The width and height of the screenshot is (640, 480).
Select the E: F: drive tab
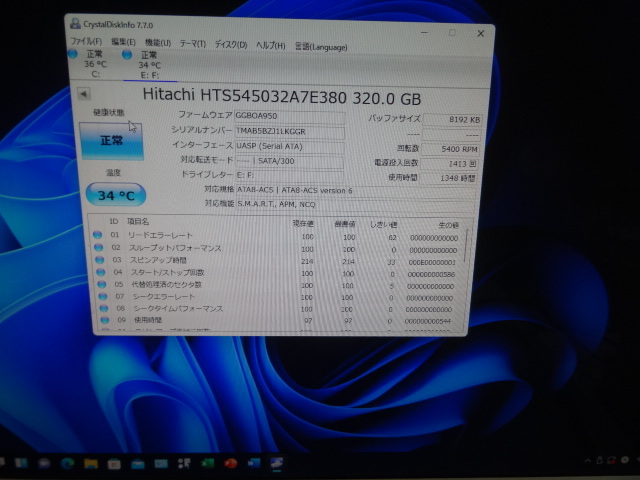point(150,65)
